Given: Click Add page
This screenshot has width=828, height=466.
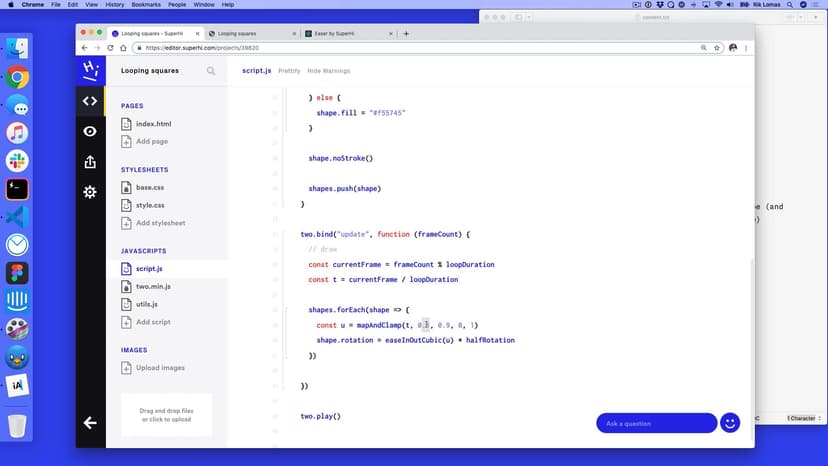Looking at the screenshot, I should click(152, 142).
